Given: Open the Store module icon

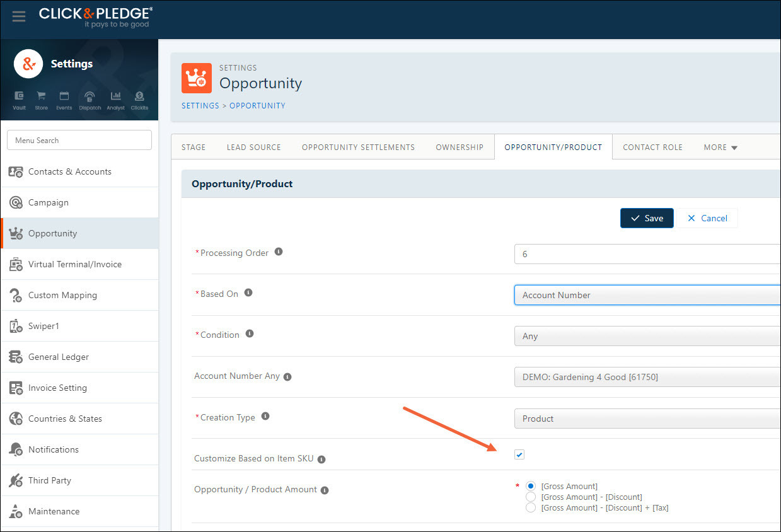Looking at the screenshot, I should pyautogui.click(x=41, y=100).
